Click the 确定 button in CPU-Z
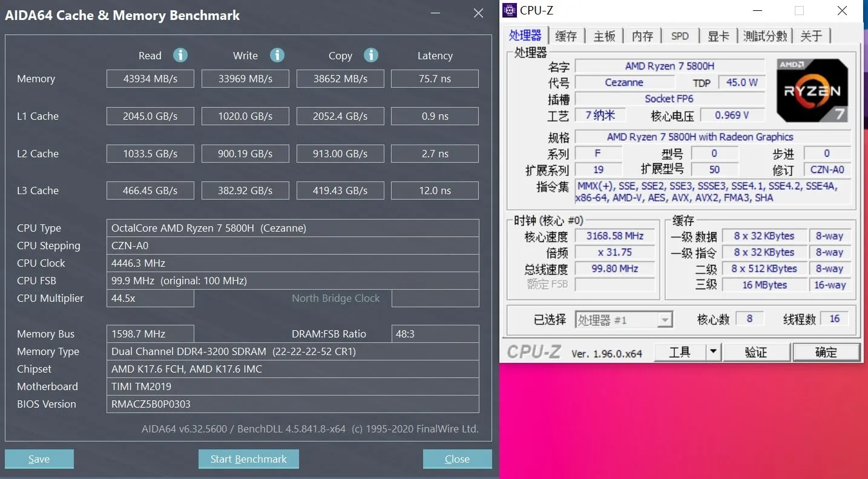This screenshot has height=479, width=868. [x=826, y=351]
